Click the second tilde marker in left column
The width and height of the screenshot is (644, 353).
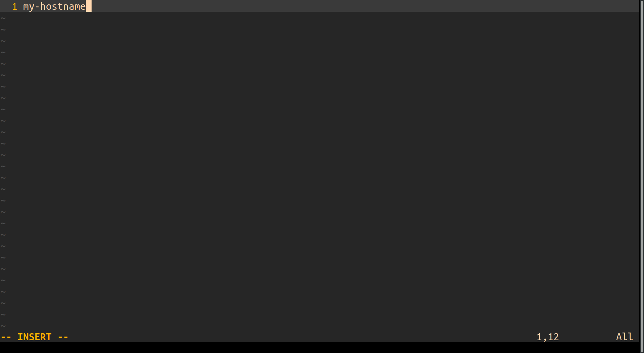[3, 30]
